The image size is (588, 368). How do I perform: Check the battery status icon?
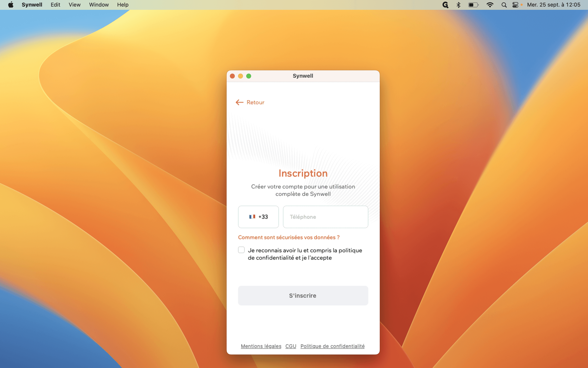473,5
